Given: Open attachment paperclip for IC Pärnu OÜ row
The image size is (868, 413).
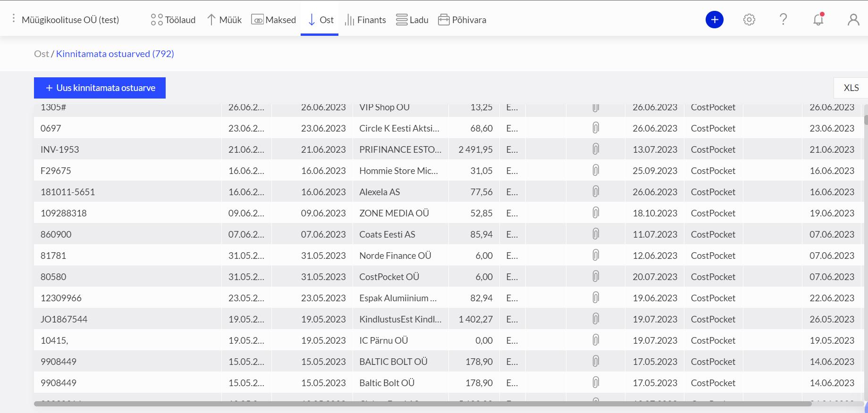Looking at the screenshot, I should 596,340.
